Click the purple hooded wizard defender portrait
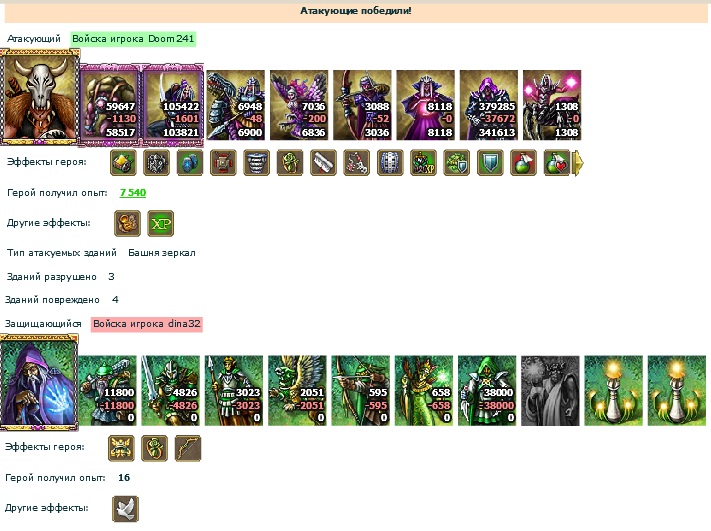711x531 pixels. (39, 382)
